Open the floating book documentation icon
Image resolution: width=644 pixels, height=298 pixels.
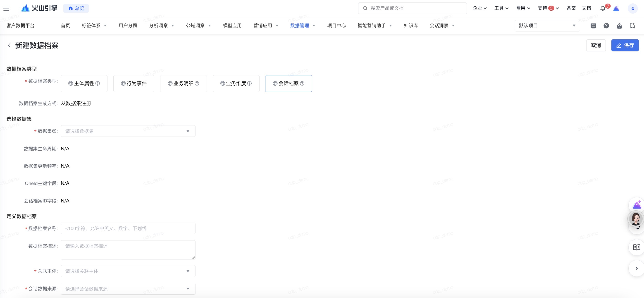click(637, 247)
